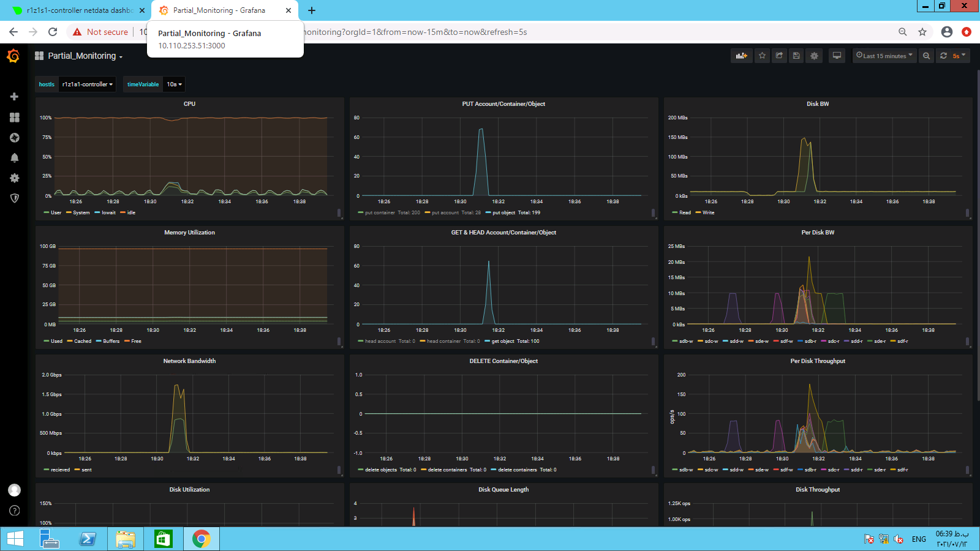Refresh the dashboard now
Viewport: 980px width, 551px height.
pyautogui.click(x=943, y=56)
